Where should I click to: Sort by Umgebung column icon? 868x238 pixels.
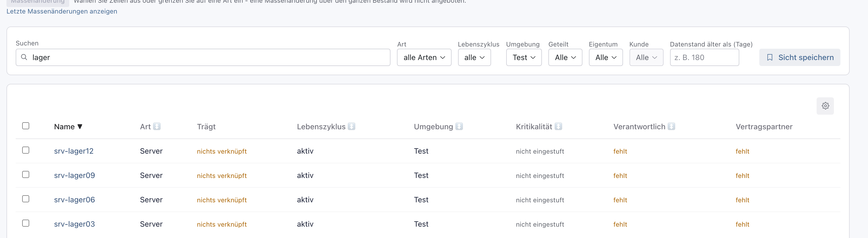point(459,126)
